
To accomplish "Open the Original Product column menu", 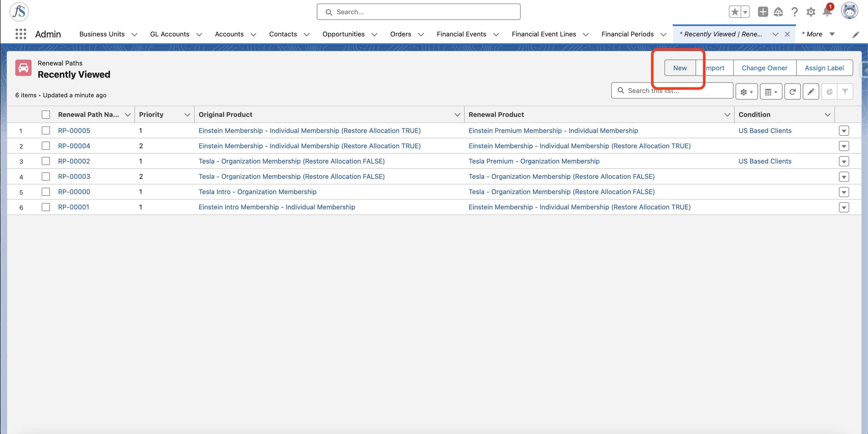I will pyautogui.click(x=457, y=115).
